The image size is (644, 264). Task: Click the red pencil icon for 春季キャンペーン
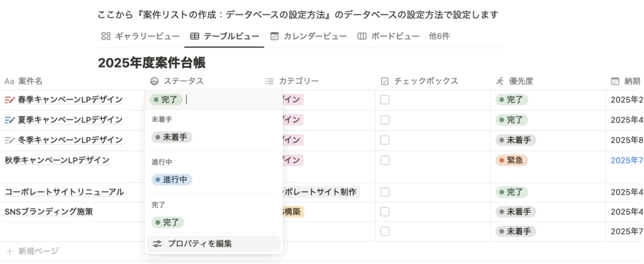(x=9, y=100)
